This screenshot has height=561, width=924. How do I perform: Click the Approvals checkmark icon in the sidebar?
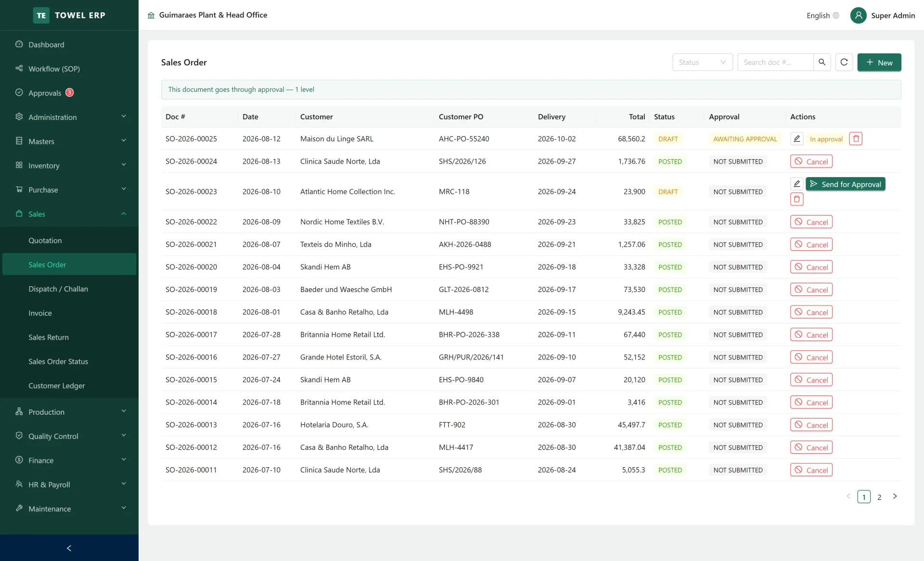pos(19,92)
